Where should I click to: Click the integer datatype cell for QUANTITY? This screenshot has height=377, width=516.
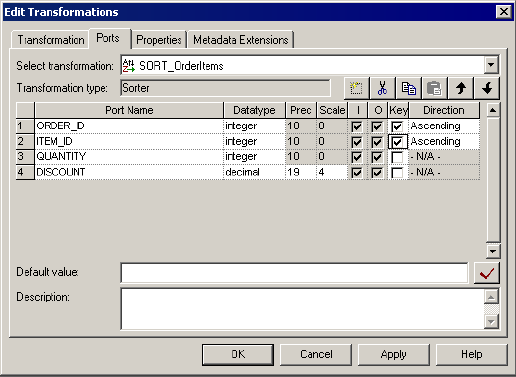coord(255,156)
